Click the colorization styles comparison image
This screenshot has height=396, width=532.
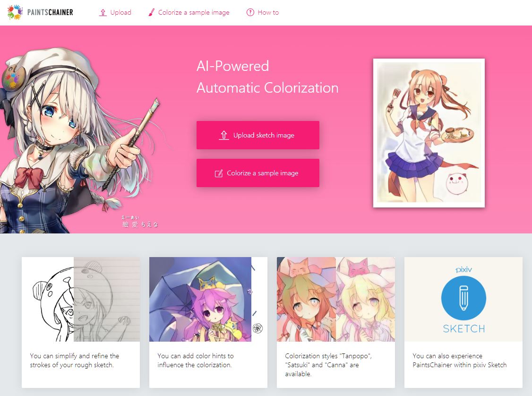pos(336,299)
